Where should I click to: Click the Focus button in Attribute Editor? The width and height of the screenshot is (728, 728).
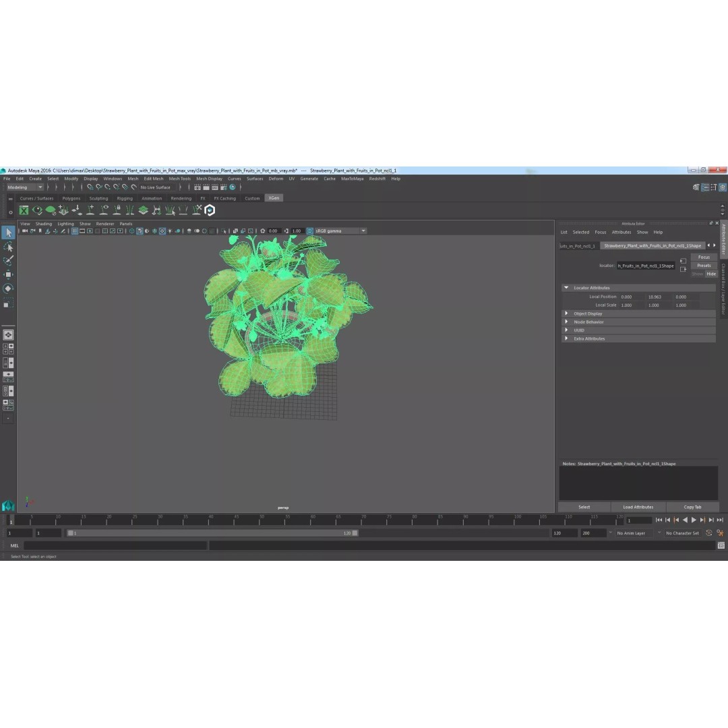click(x=704, y=257)
